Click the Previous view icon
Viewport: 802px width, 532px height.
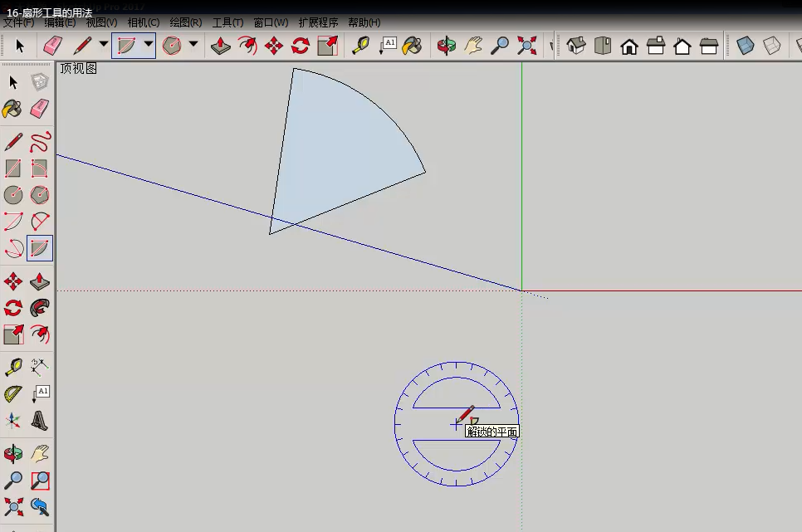click(x=40, y=506)
